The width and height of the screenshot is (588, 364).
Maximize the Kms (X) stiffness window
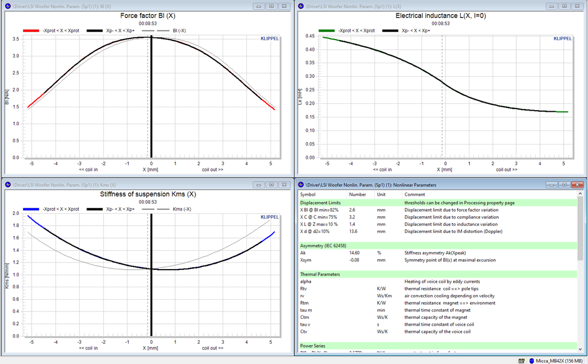[272, 185]
